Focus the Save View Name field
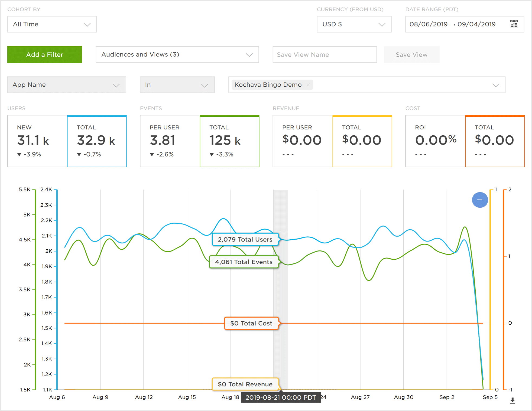 coord(324,55)
